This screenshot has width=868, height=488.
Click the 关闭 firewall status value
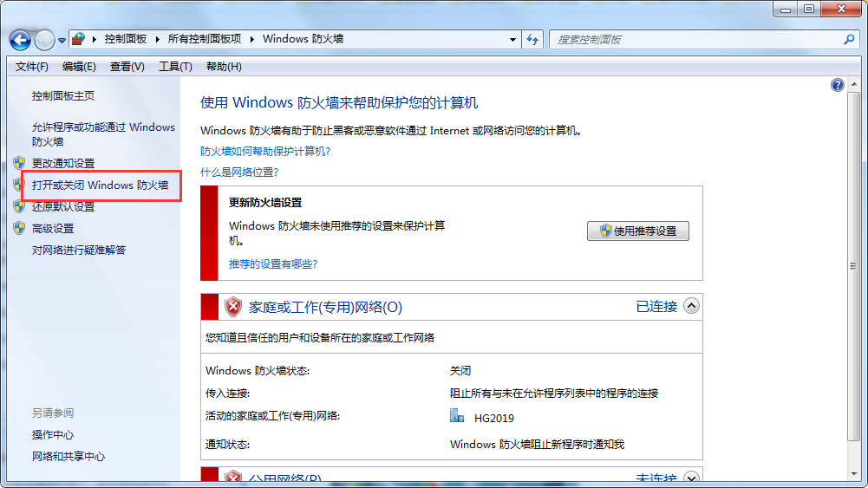click(460, 371)
